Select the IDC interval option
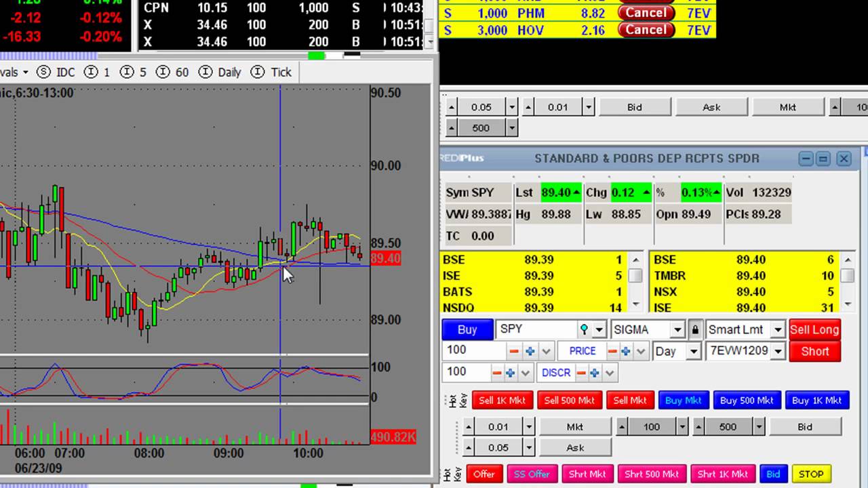The image size is (868, 488). point(56,72)
